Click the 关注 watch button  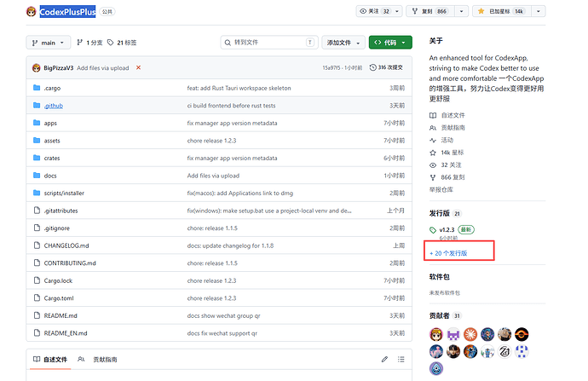click(374, 11)
